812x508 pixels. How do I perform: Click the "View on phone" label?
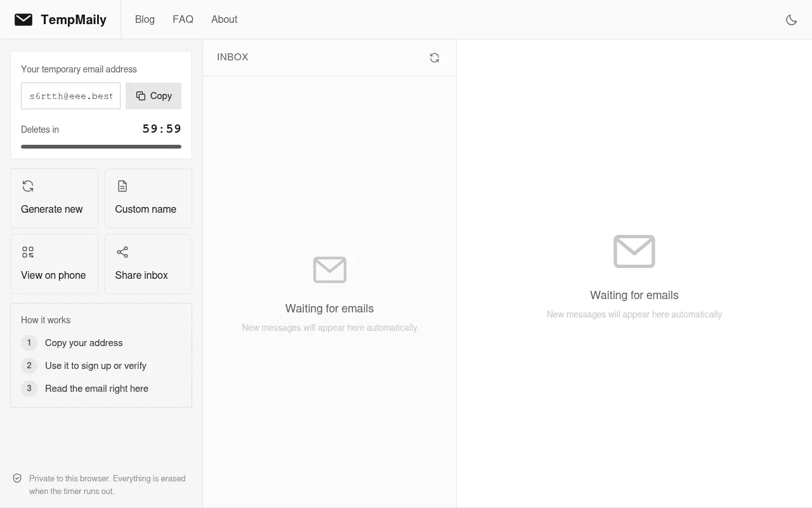coord(53,275)
